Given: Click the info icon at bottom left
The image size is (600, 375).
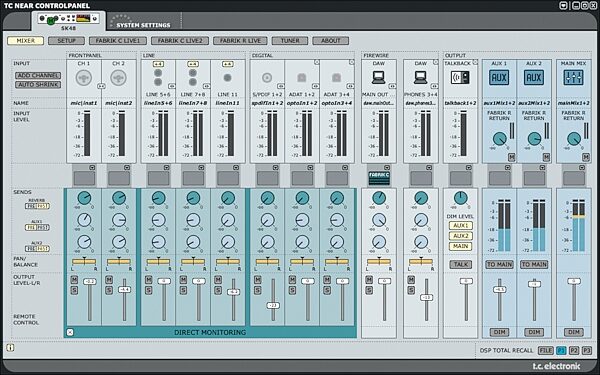Looking at the screenshot, I should click(10, 348).
